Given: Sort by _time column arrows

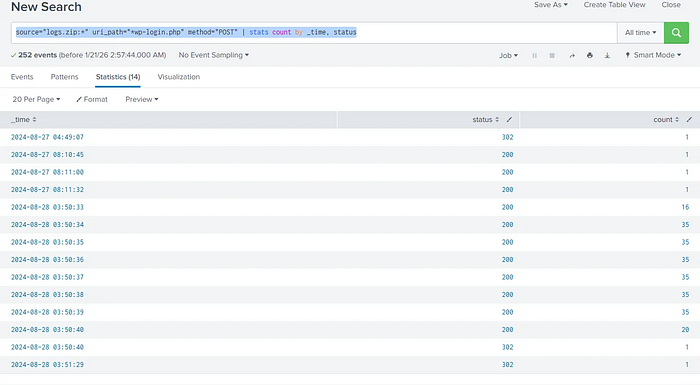Looking at the screenshot, I should (x=34, y=120).
